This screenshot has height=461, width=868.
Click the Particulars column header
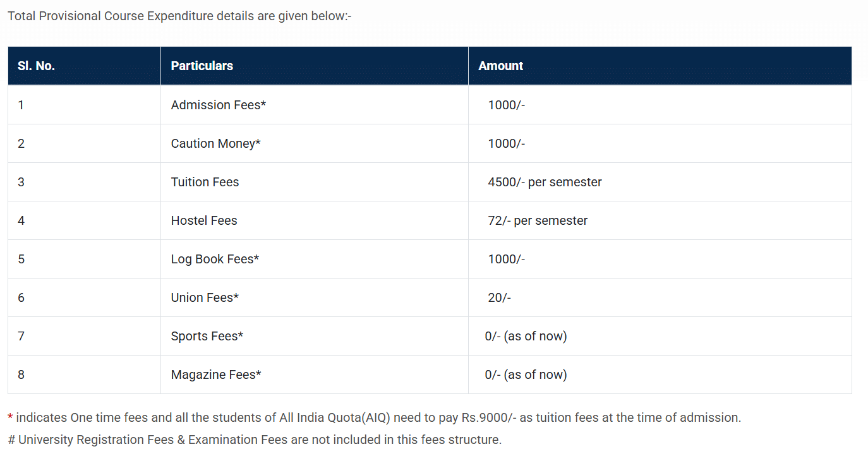click(x=202, y=66)
